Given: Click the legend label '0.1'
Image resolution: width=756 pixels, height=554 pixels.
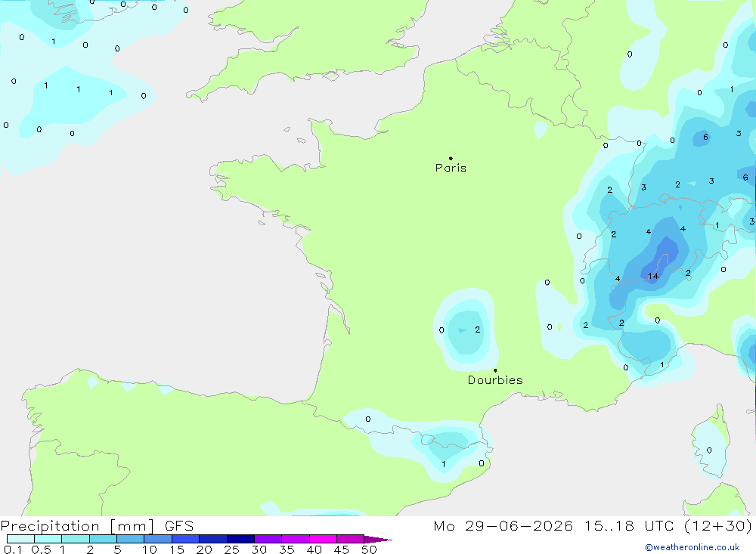Looking at the screenshot, I should pos(13,549).
